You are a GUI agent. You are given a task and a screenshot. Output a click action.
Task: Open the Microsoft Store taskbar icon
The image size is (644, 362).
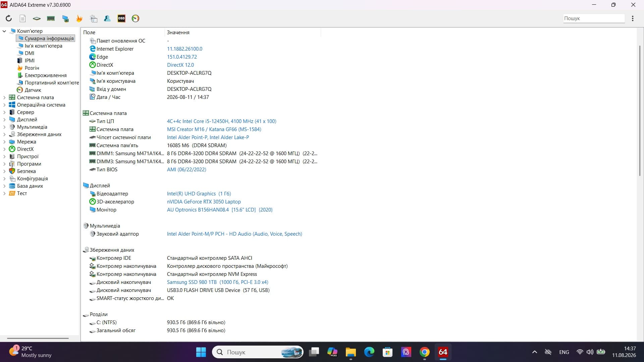(x=387, y=352)
